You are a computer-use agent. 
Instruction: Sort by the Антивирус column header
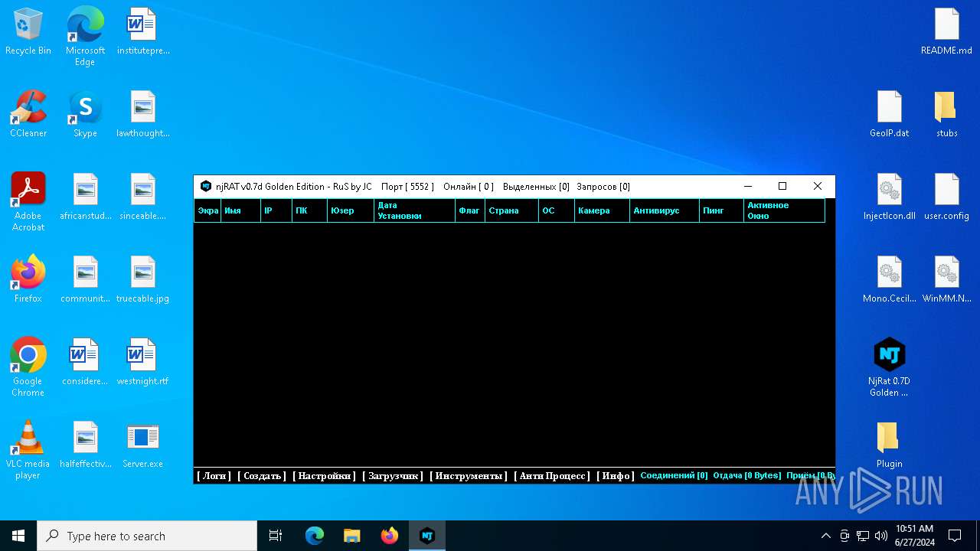[665, 210]
